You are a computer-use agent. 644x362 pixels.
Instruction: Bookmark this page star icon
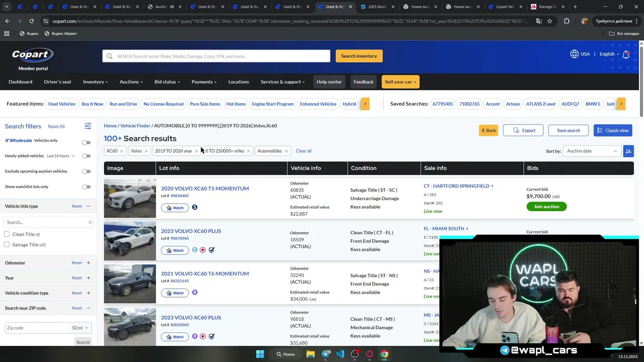click(x=549, y=21)
